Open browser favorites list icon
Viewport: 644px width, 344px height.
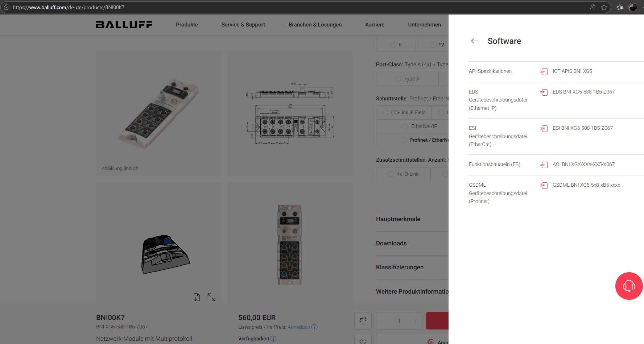pyautogui.click(x=620, y=7)
